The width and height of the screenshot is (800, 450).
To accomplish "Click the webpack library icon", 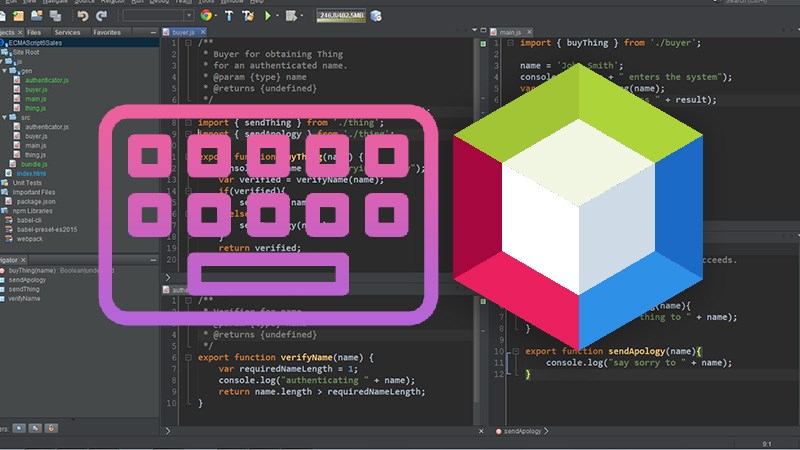I will pos(9,239).
